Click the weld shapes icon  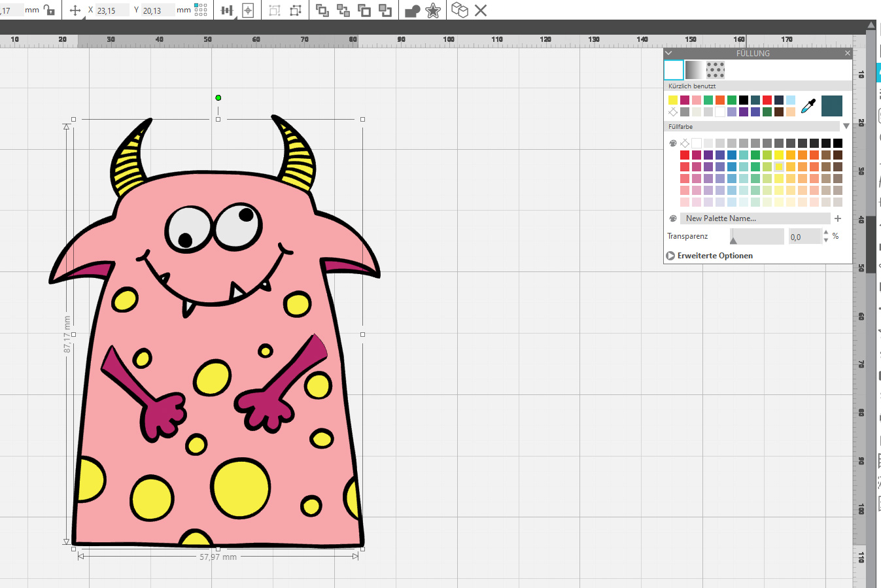point(412,11)
